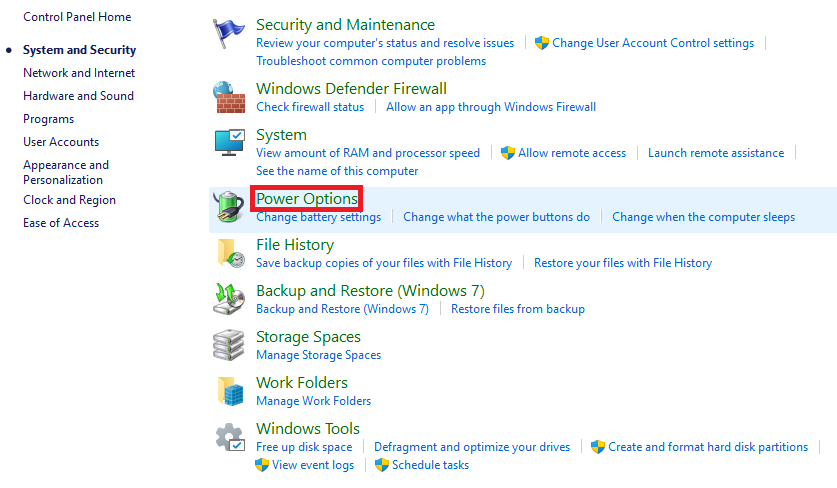The image size is (837, 488).
Task: Open Change what the power buttons do
Action: pyautogui.click(x=496, y=217)
